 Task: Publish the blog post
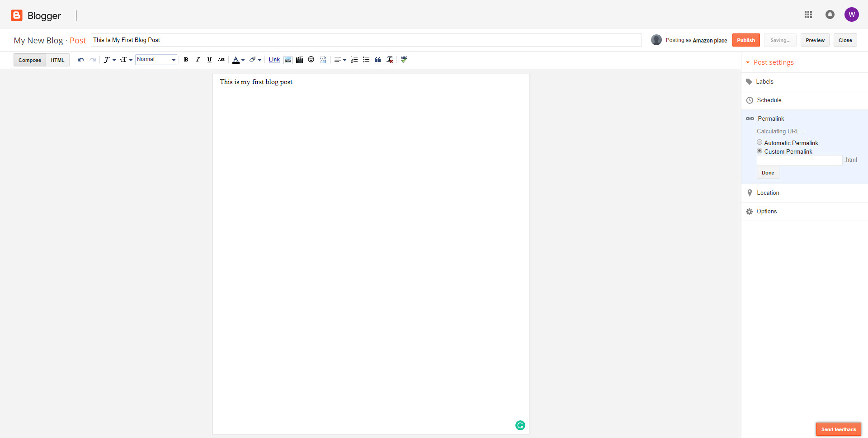coord(745,40)
